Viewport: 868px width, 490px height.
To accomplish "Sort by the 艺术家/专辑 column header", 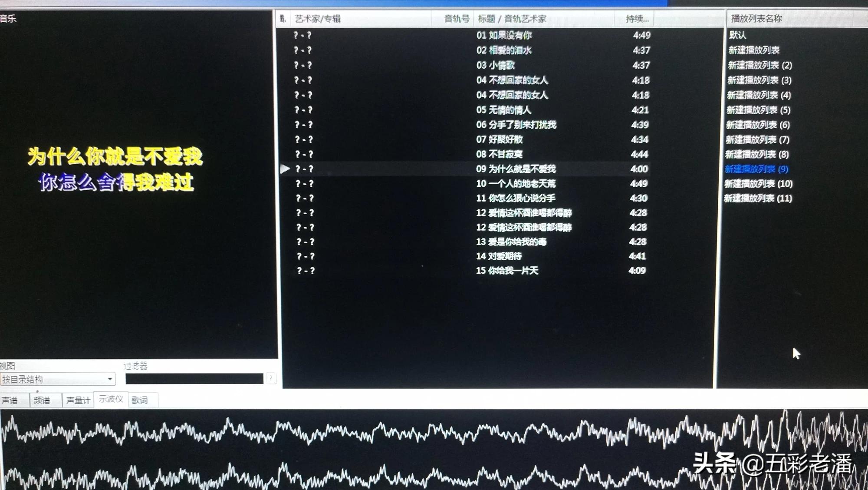I will [x=318, y=19].
